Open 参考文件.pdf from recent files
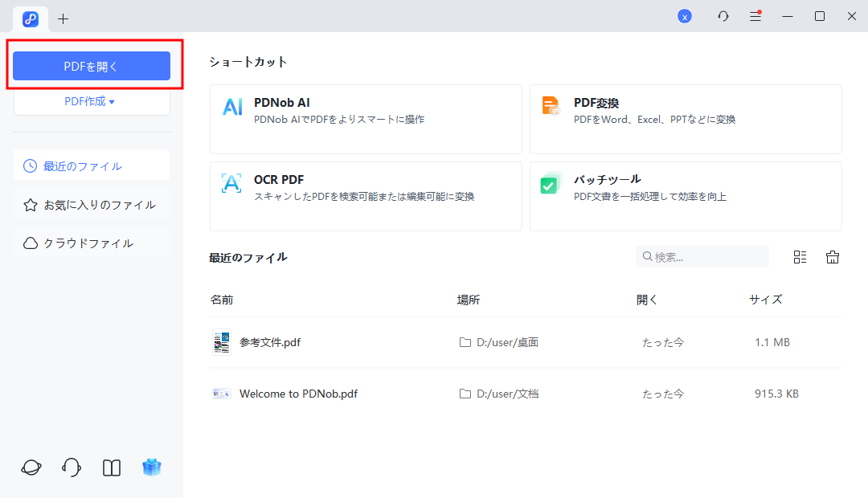This screenshot has height=498, width=868. click(268, 341)
